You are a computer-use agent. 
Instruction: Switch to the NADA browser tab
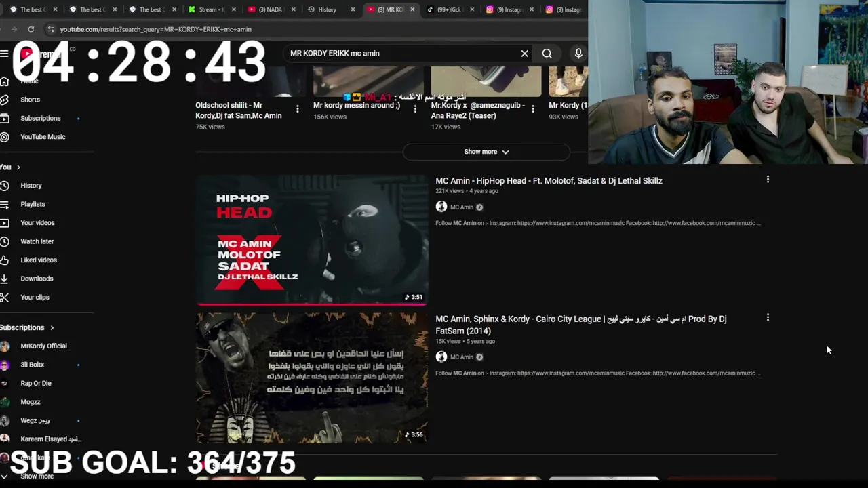(x=270, y=9)
